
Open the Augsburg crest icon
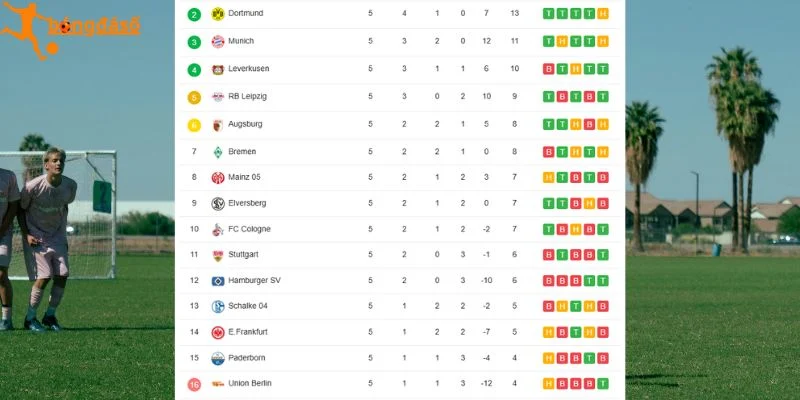(x=218, y=124)
